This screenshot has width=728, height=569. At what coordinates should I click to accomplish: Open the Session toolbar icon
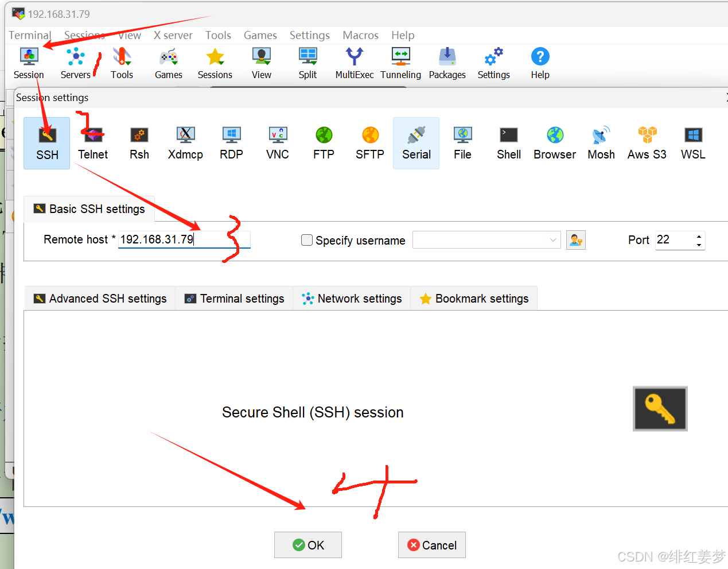point(29,63)
